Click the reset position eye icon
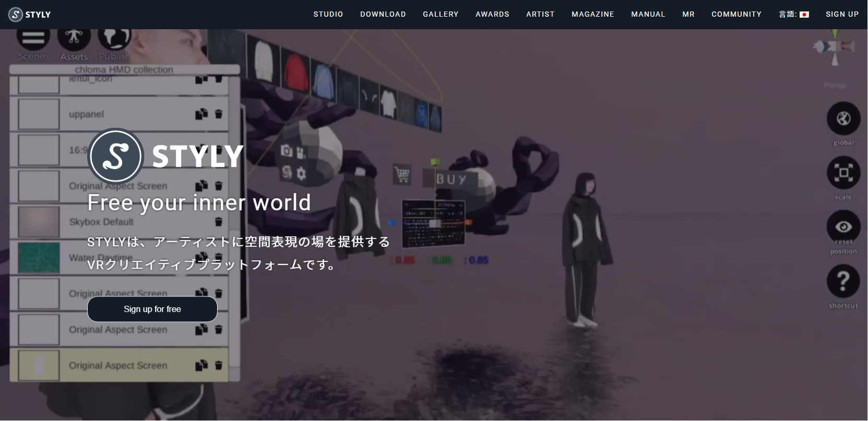Screen dimensions: 868x421 pyautogui.click(x=843, y=226)
